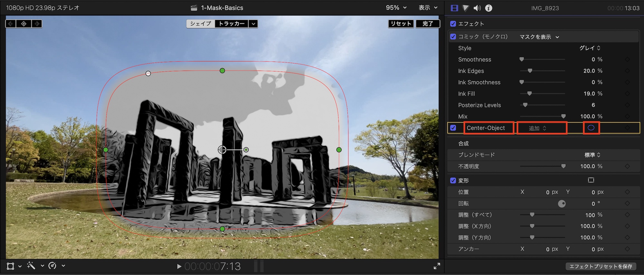Disable the コミック (モノクロ) effect checkbox
This screenshot has width=644, height=275.
[x=453, y=37]
